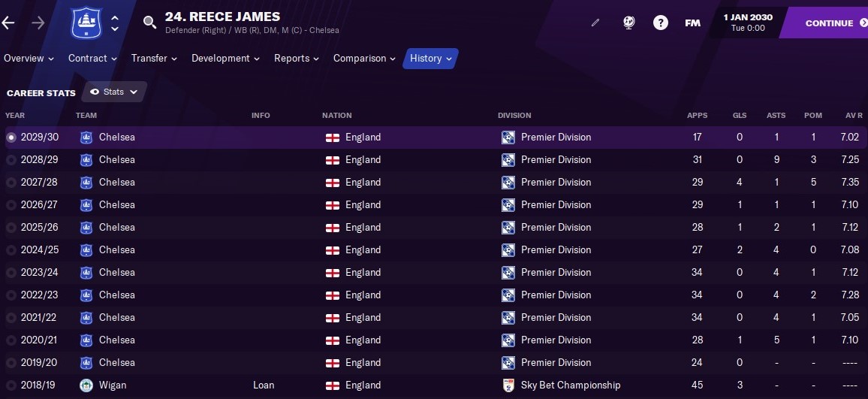This screenshot has width=868, height=399.
Task: Open the Comparison tab
Action: (364, 58)
